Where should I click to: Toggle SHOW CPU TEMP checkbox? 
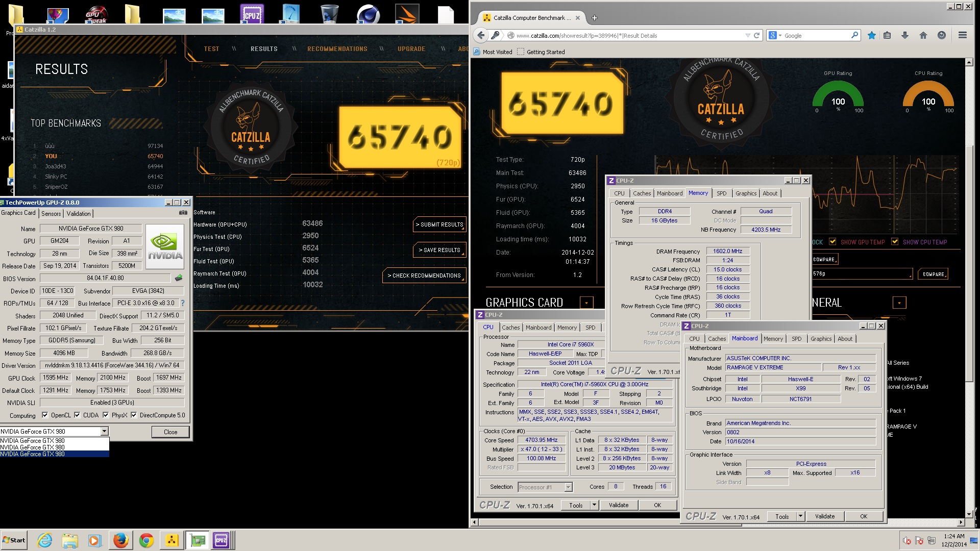click(895, 242)
